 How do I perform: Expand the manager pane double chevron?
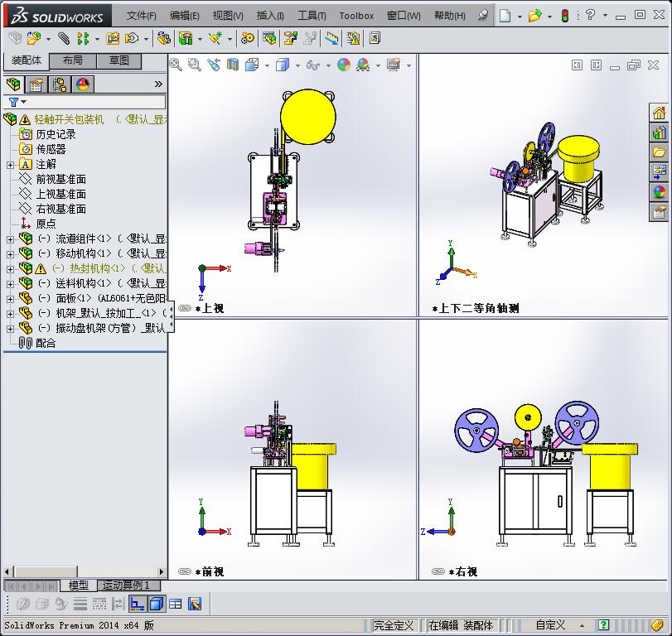158,84
